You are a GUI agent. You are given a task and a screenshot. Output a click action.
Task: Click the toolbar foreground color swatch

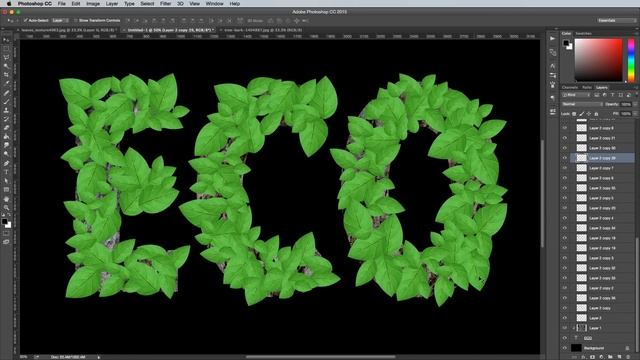(4, 222)
